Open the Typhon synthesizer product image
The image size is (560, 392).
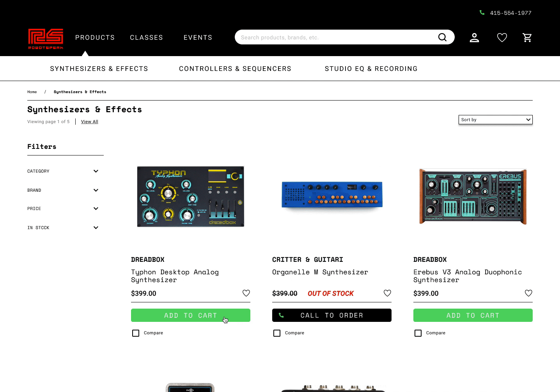pyautogui.click(x=191, y=196)
